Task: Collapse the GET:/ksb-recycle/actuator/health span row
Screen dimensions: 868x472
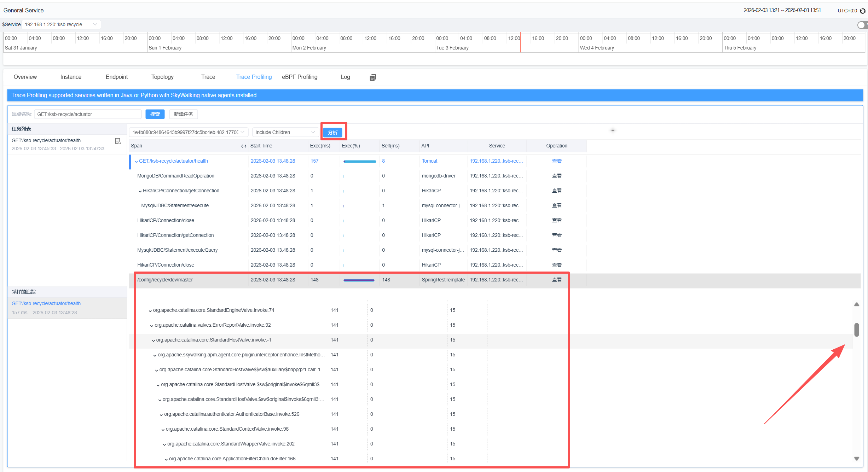Action: [x=136, y=161]
